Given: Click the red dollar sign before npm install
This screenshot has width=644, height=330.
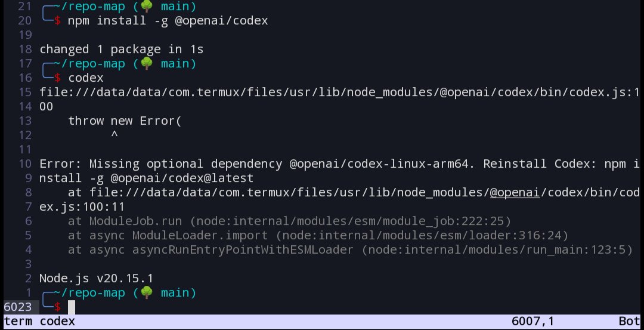Looking at the screenshot, I should pos(57,20).
